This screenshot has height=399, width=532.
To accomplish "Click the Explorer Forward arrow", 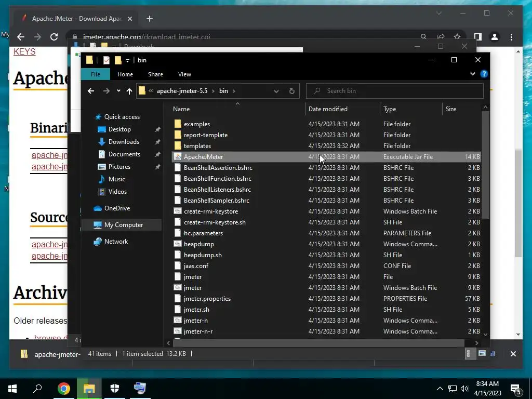I will click(106, 91).
